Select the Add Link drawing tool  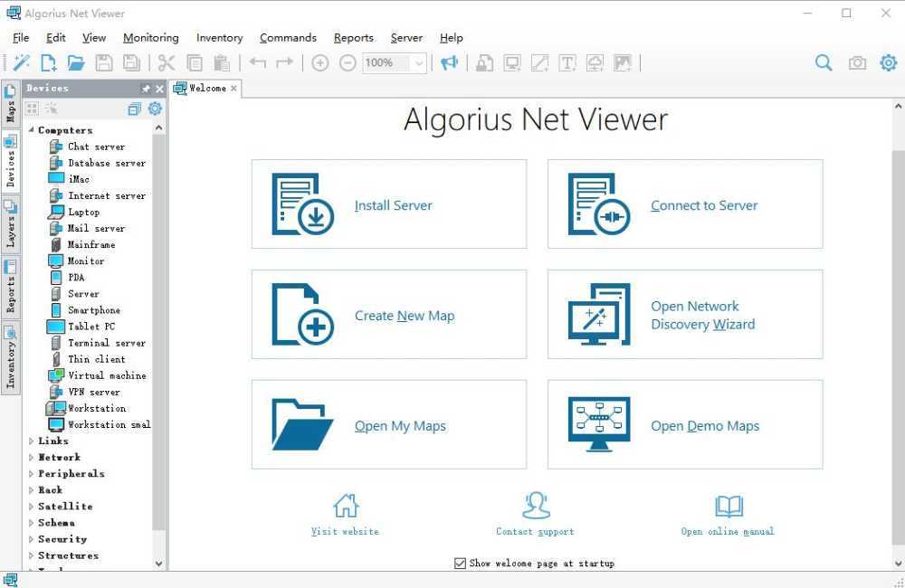coord(539,62)
